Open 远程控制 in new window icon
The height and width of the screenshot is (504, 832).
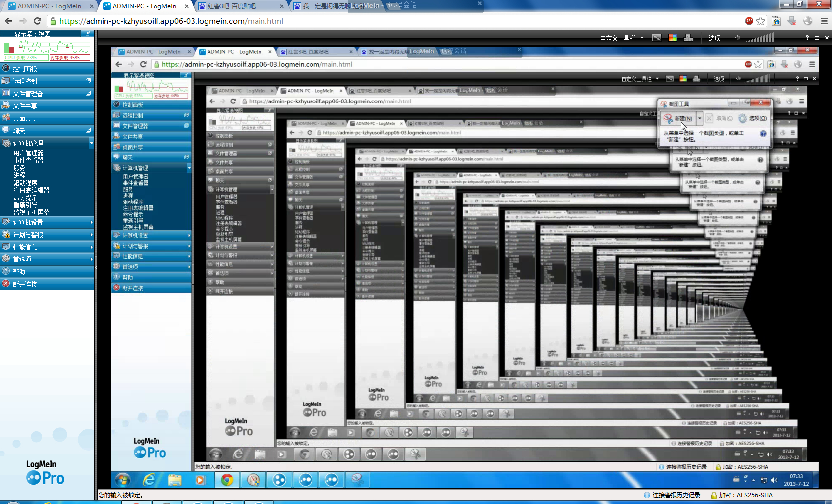tap(88, 81)
